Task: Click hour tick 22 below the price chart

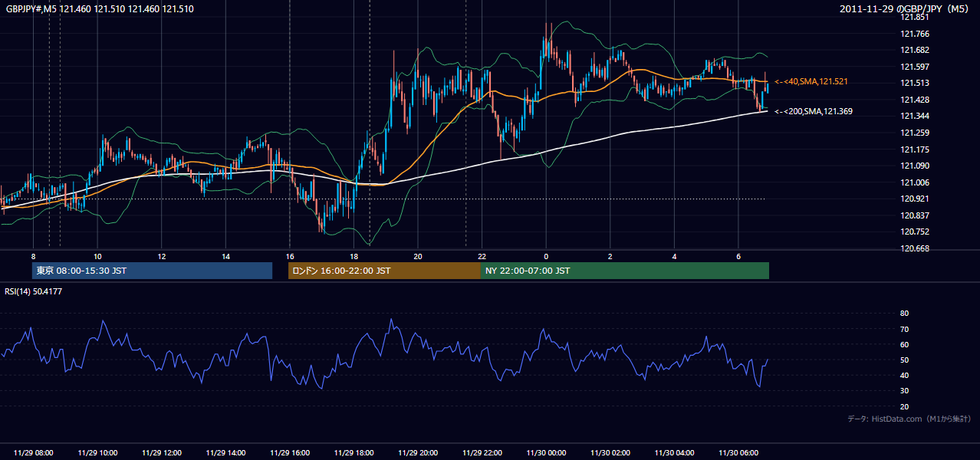Action: point(482,256)
